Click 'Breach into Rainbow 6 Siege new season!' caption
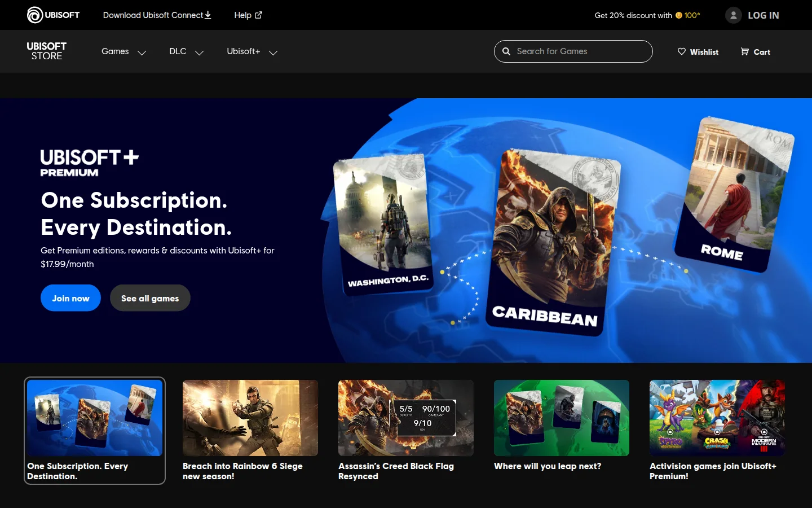 pos(242,471)
